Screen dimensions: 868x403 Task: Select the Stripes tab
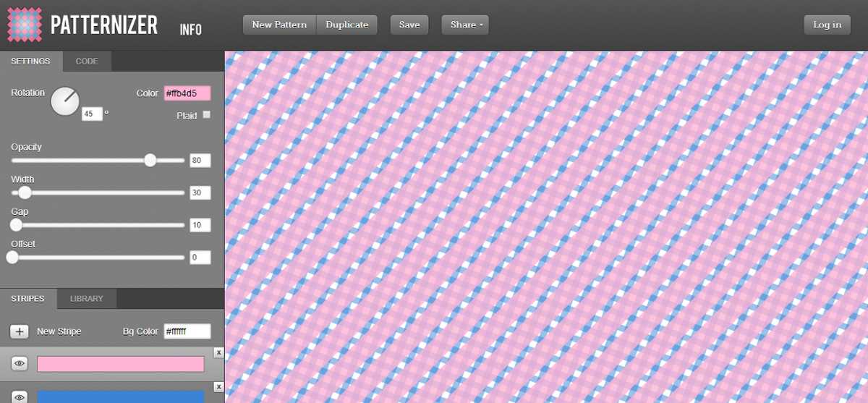(x=27, y=299)
